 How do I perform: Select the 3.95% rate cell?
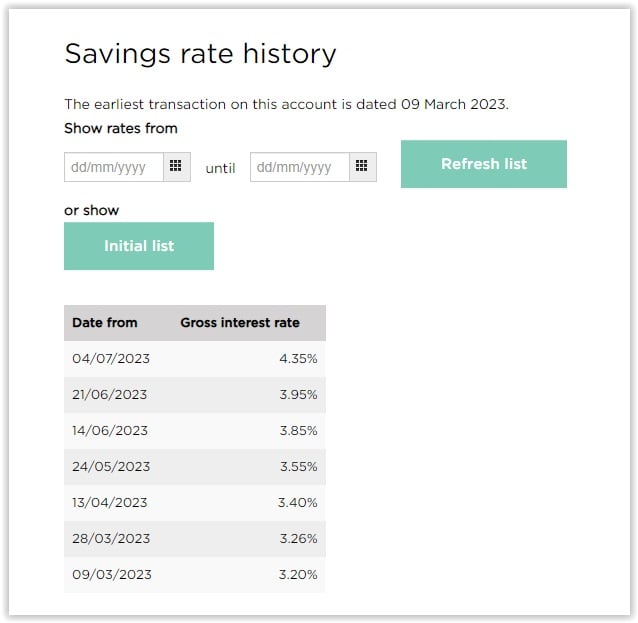[x=298, y=394]
